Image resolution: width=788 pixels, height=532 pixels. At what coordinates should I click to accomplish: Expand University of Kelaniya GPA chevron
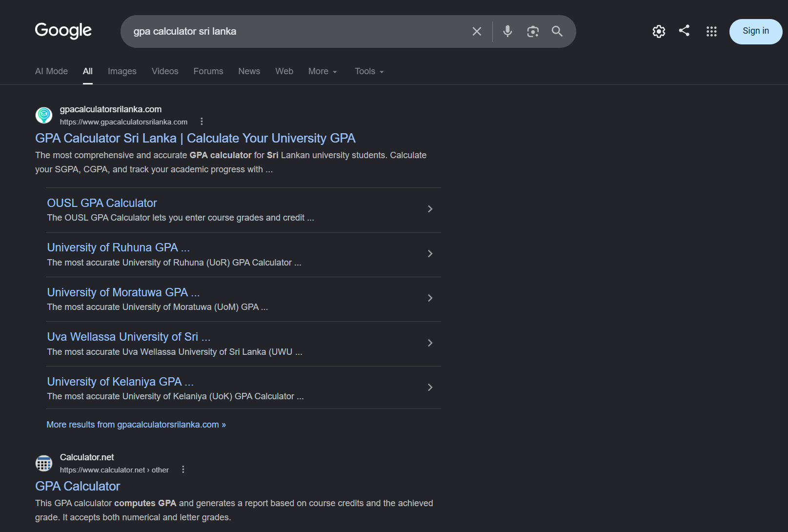pos(430,388)
